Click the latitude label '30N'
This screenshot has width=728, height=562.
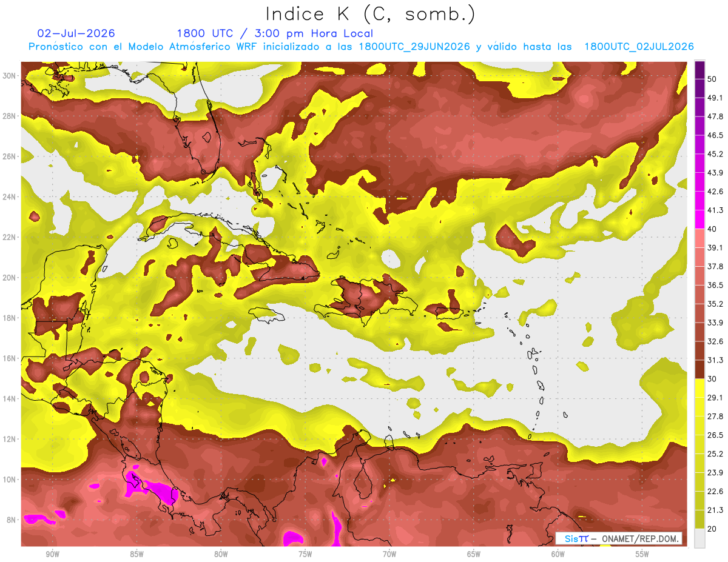coord(10,76)
